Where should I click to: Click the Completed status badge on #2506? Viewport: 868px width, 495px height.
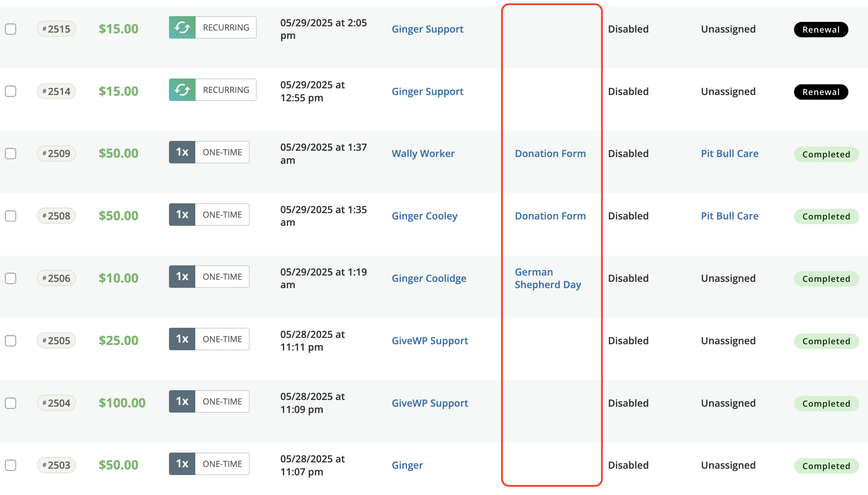coord(826,279)
